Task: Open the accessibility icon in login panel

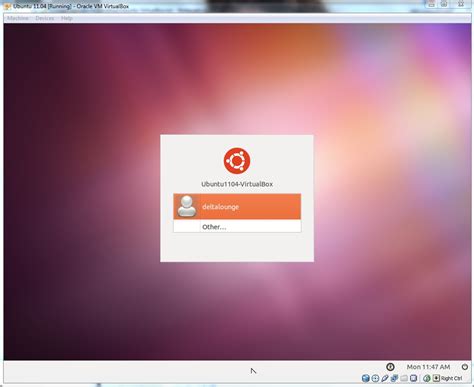Action: point(390,367)
